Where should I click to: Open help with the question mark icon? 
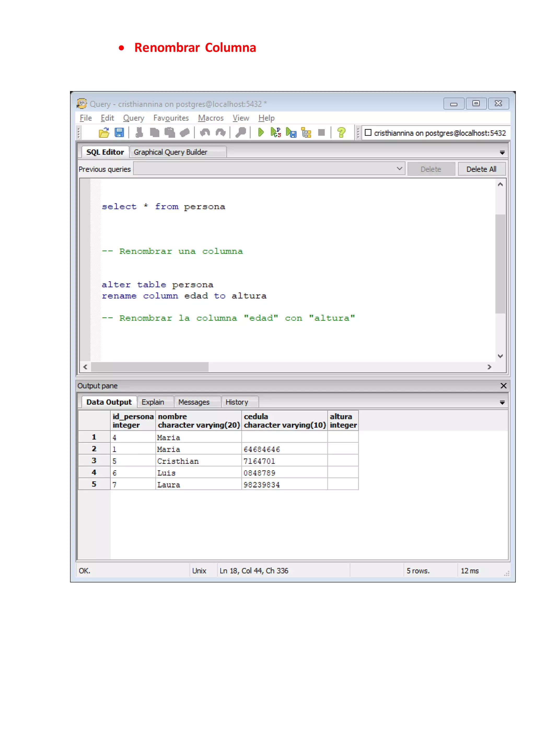tap(341, 133)
